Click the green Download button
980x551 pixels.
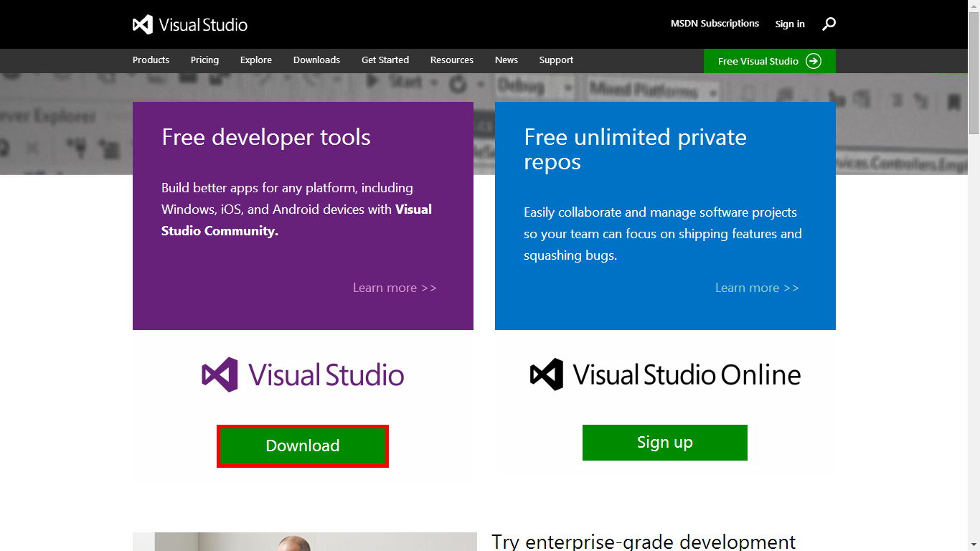(x=303, y=446)
